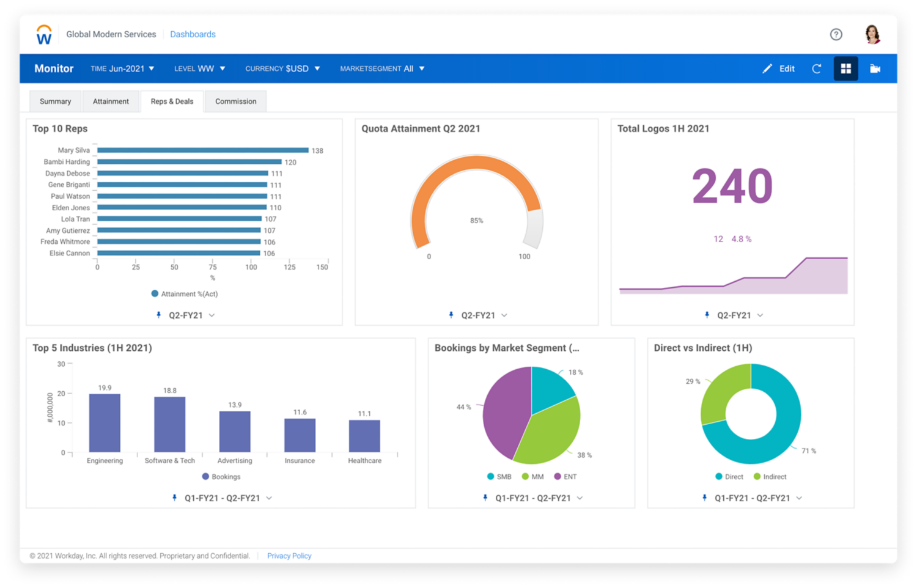Click the pin icon under Quota Attainment chart
Viewport: 917px width, 588px height.
(451, 315)
